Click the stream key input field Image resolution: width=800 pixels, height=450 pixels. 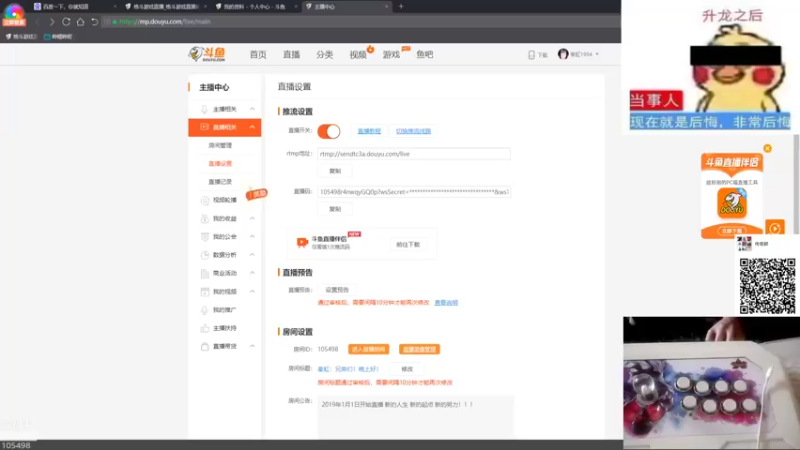(414, 192)
